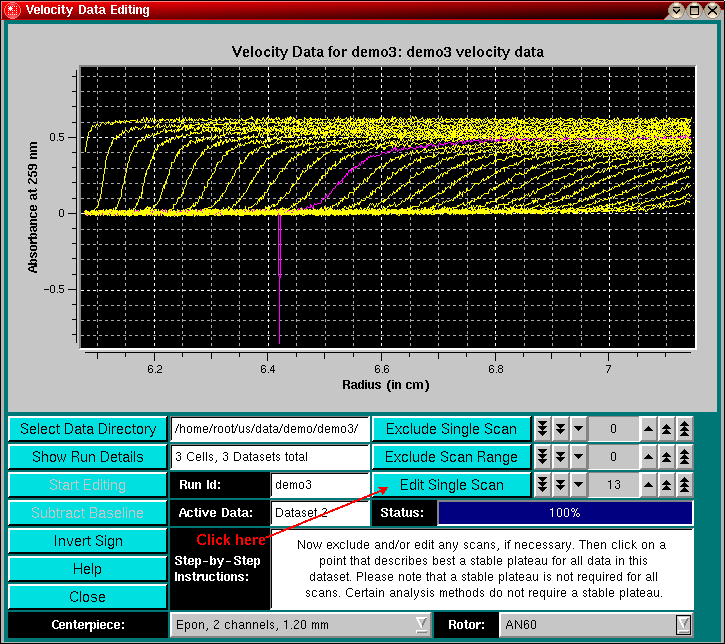725x644 pixels.
Task: Click the Edit Single Scan button
Action: coord(451,485)
